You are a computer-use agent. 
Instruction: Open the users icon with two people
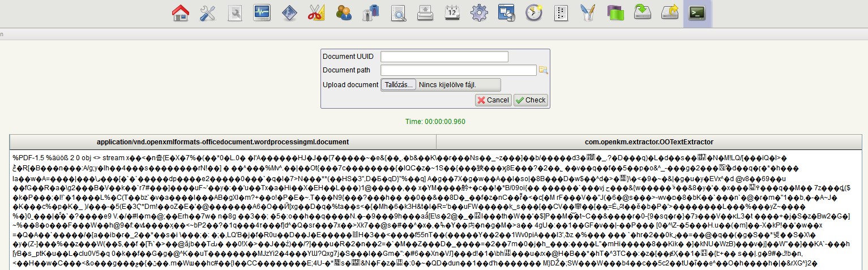pyautogui.click(x=344, y=13)
